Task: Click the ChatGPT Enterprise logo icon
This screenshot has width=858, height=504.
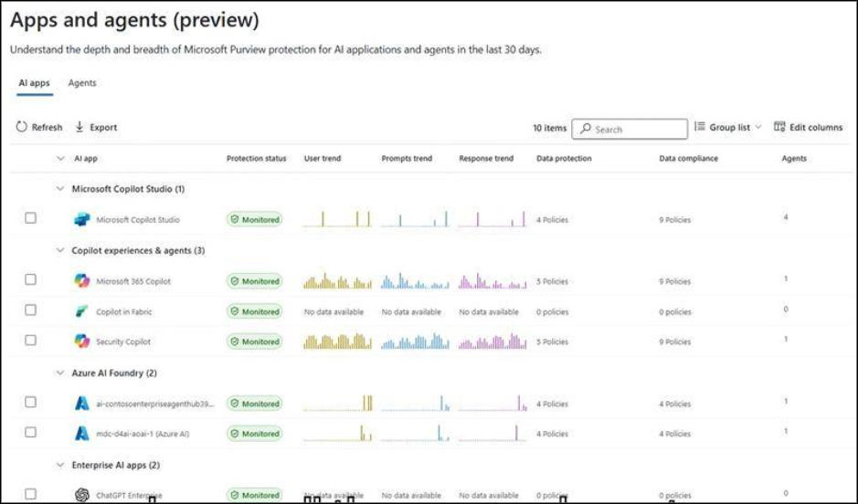Action: (x=82, y=495)
